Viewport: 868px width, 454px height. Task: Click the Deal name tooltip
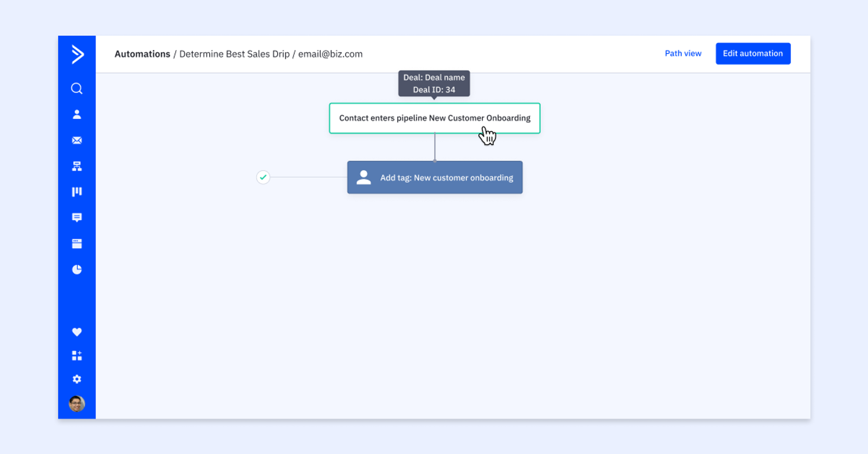point(434,84)
